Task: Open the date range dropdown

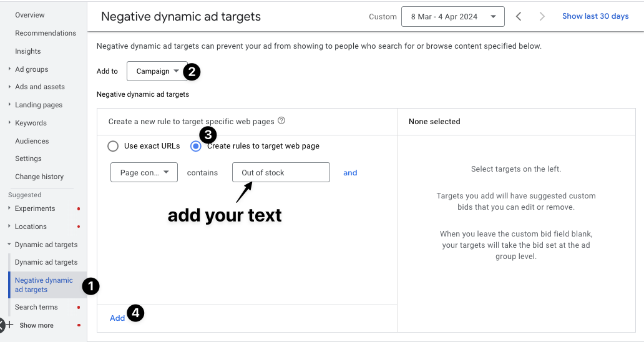Action: coord(453,17)
